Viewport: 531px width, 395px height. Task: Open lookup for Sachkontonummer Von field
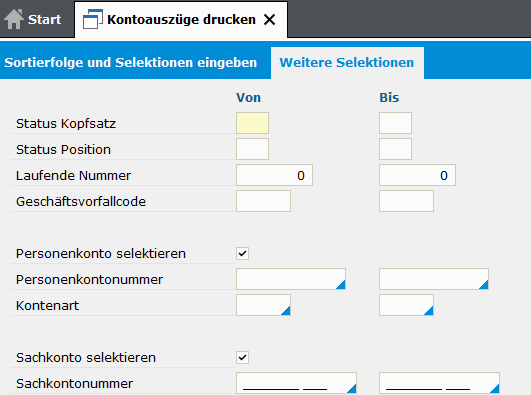(x=352, y=389)
